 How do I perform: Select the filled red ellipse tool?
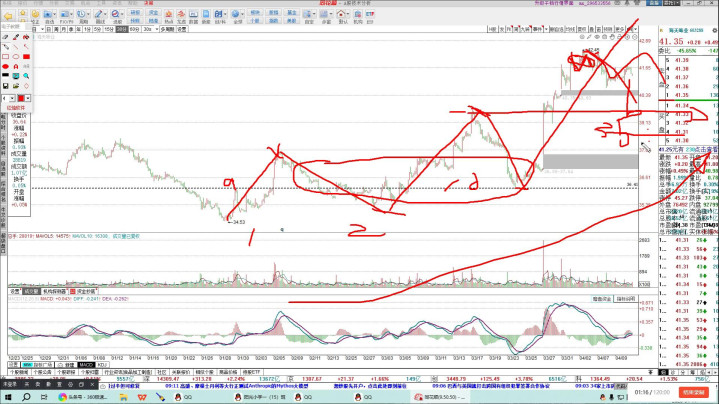(x=6, y=66)
